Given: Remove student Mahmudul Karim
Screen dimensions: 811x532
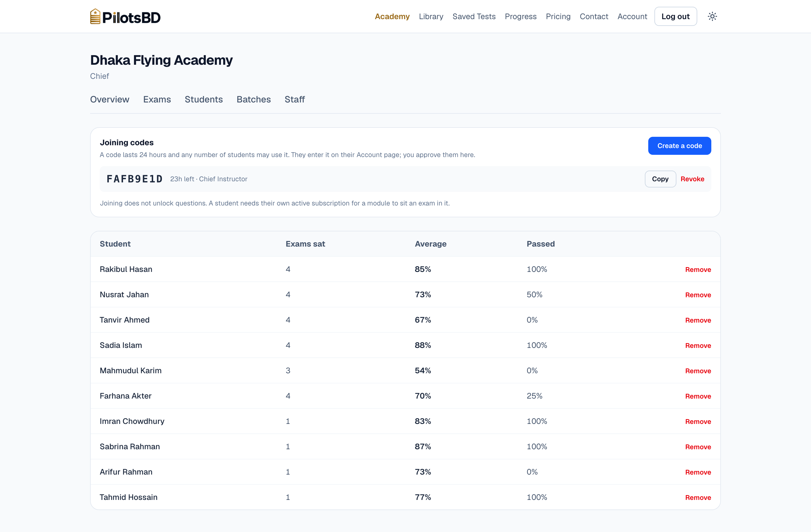Looking at the screenshot, I should (x=698, y=370).
